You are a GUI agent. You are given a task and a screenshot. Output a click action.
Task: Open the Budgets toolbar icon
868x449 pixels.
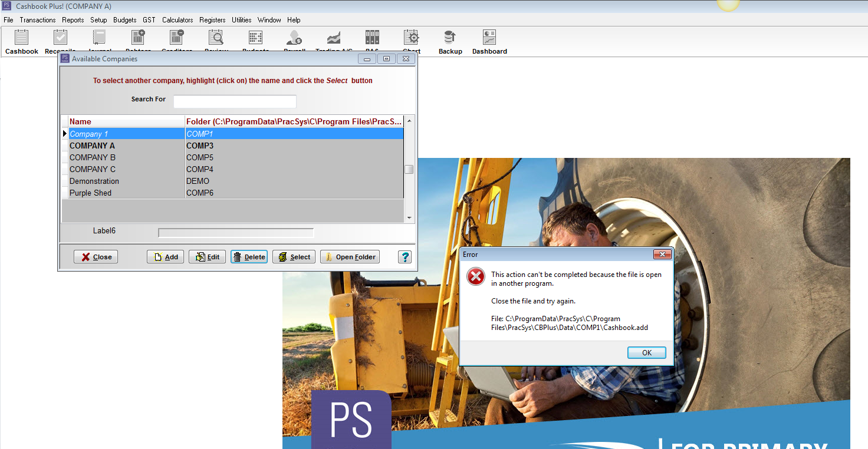coord(255,37)
